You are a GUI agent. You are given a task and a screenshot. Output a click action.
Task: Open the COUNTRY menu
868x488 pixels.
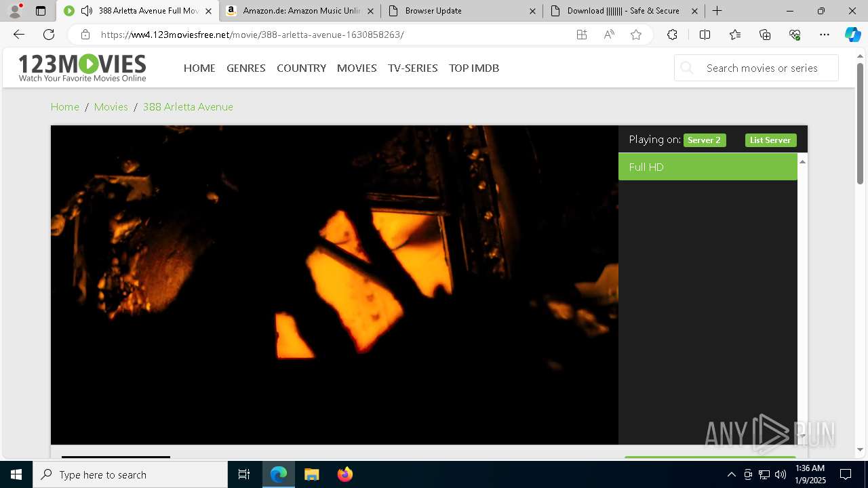(x=301, y=68)
